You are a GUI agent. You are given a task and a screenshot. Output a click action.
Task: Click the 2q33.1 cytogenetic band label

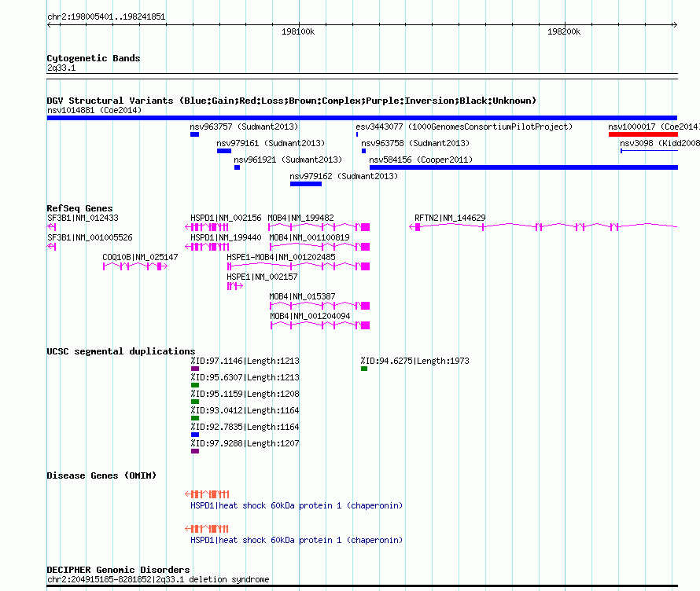pyautogui.click(x=61, y=68)
